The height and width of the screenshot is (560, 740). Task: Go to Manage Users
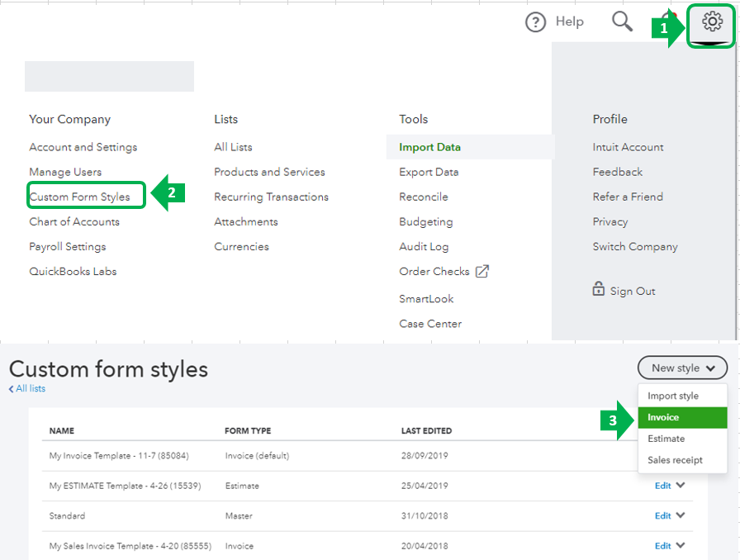coord(65,172)
